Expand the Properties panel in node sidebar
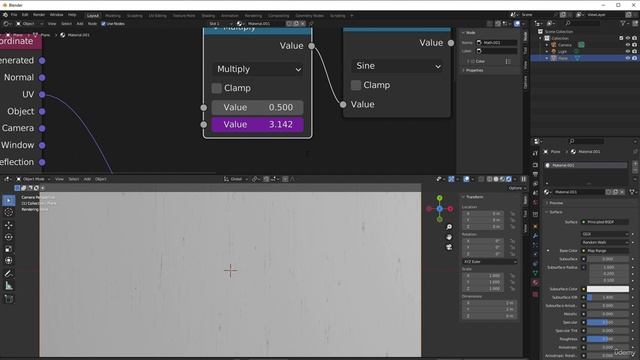Viewport: 640px width, 360px height. click(x=473, y=70)
